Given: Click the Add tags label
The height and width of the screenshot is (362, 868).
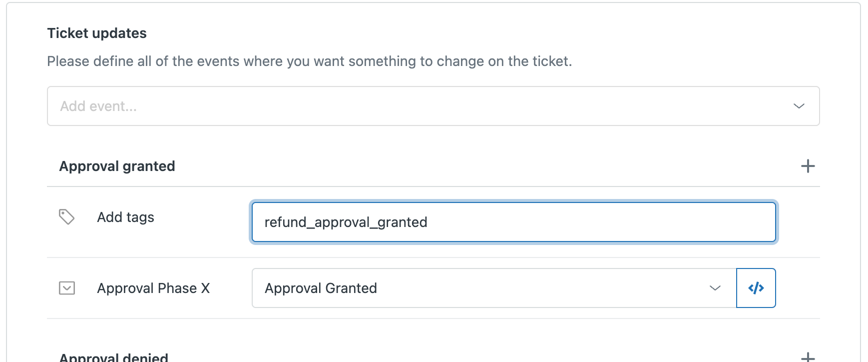Looking at the screenshot, I should coord(125,217).
